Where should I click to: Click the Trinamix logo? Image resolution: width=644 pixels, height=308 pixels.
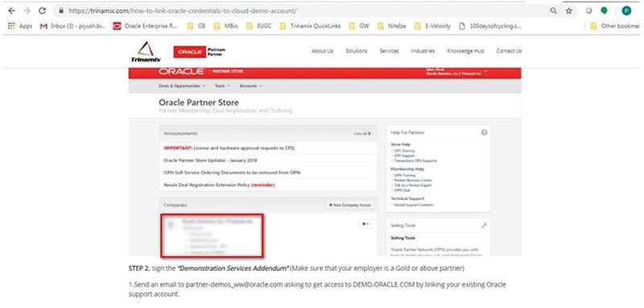pyautogui.click(x=146, y=52)
